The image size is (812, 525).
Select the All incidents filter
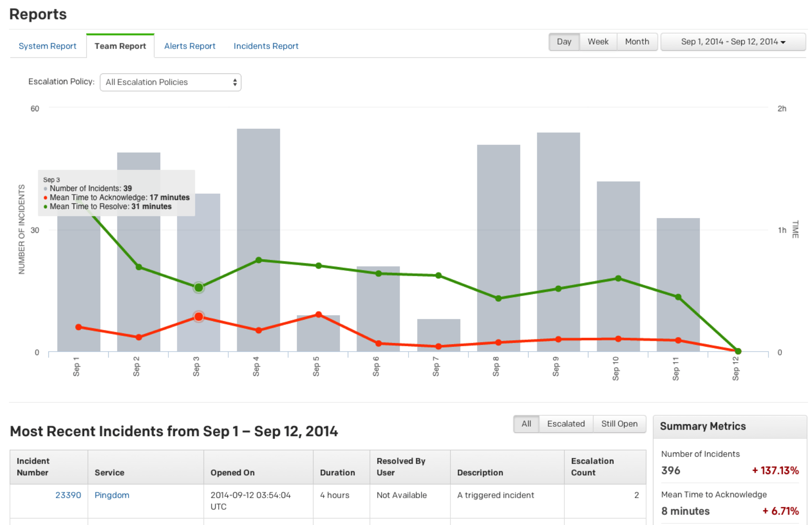click(526, 424)
